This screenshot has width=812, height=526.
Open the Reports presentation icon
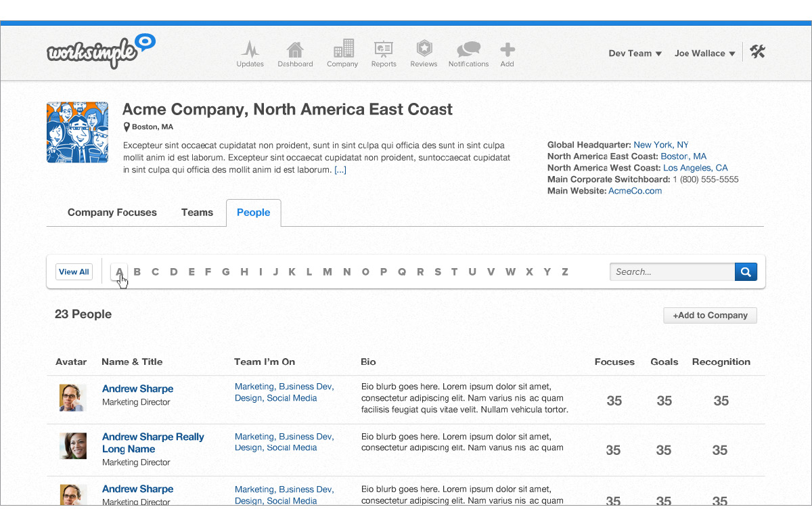tap(384, 49)
